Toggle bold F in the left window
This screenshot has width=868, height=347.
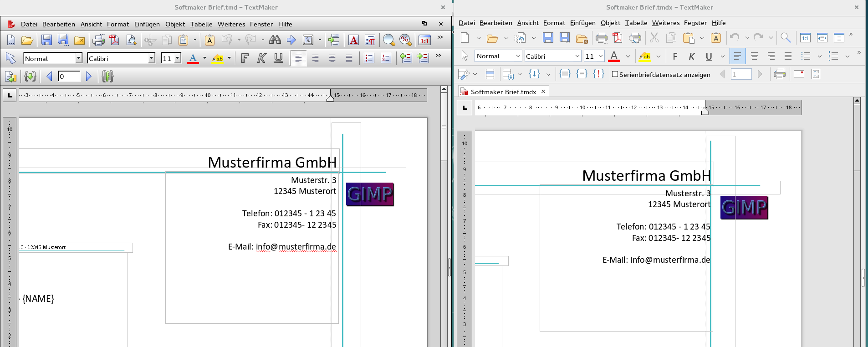pyautogui.click(x=245, y=58)
